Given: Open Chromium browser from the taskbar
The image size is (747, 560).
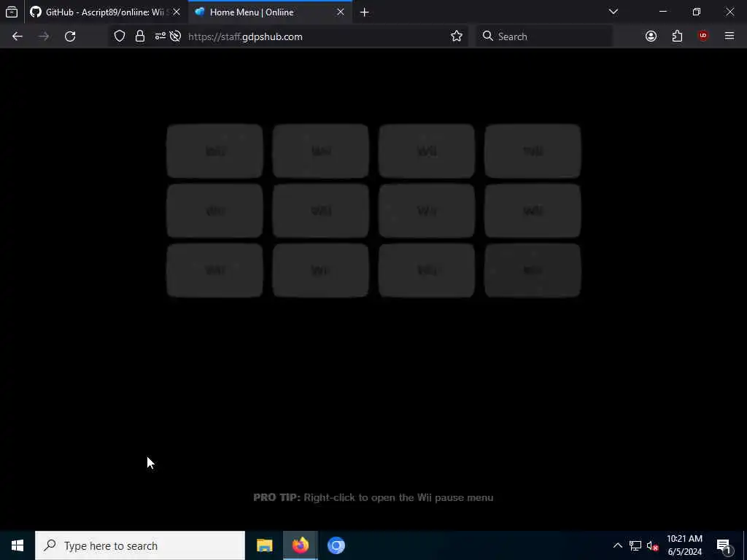Looking at the screenshot, I should [x=336, y=545].
